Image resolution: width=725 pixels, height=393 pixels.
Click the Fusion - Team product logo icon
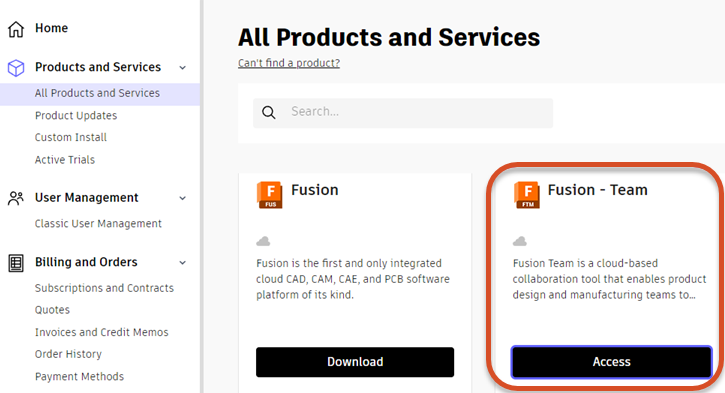(526, 195)
